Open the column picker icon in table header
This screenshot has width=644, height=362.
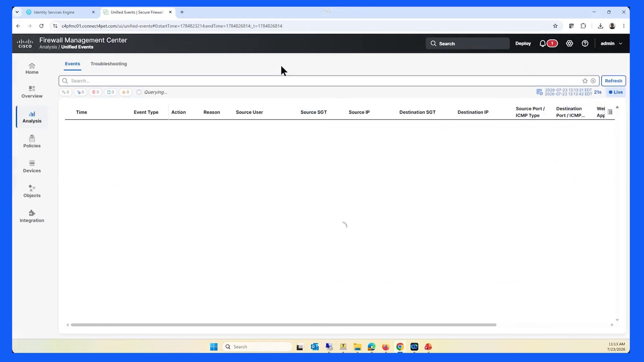pyautogui.click(x=610, y=112)
